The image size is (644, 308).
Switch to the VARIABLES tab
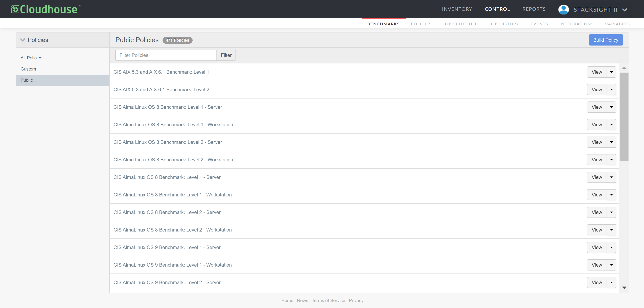(617, 24)
